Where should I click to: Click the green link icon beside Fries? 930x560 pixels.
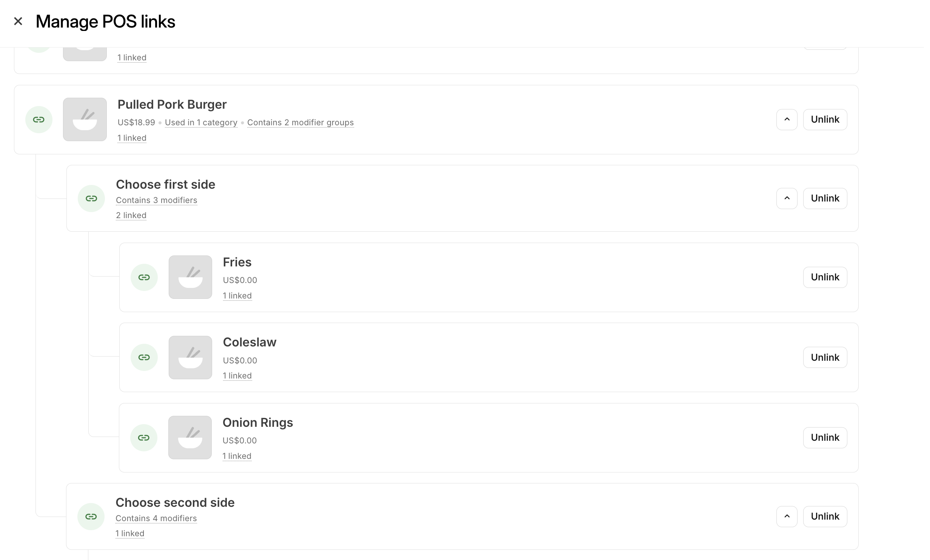tap(144, 277)
